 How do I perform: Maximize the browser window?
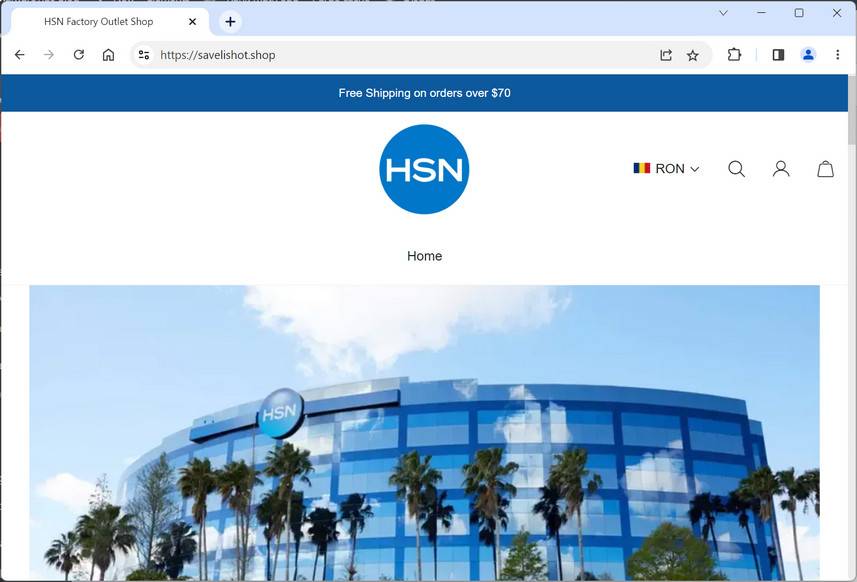click(799, 13)
